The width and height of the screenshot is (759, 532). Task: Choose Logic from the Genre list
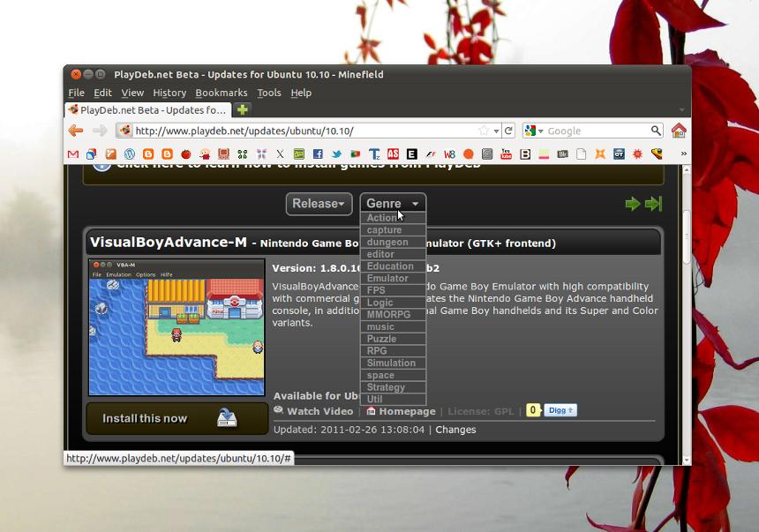click(x=393, y=303)
